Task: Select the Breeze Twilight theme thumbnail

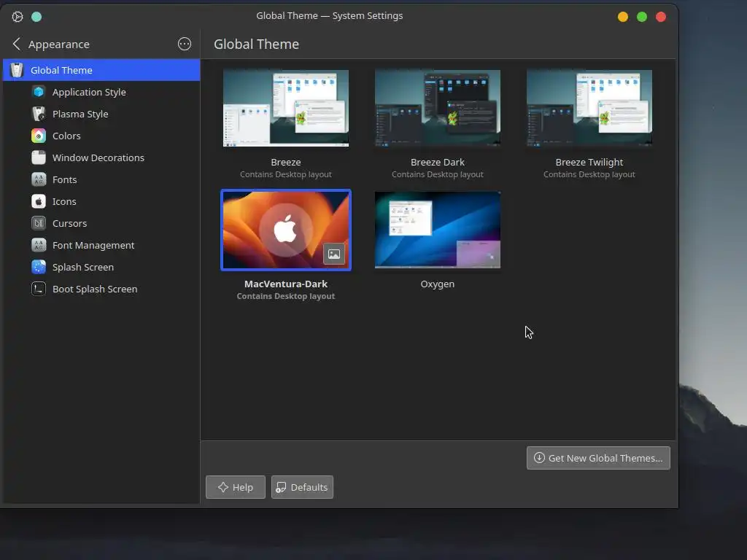Action: 589,108
